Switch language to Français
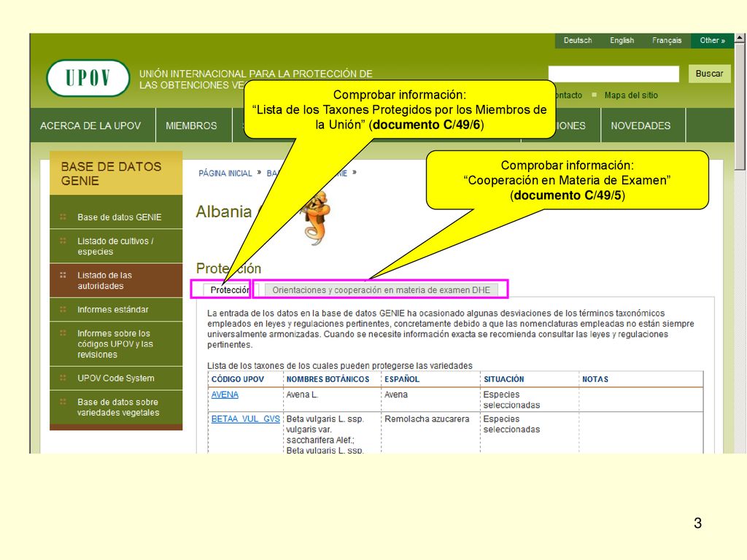 click(667, 41)
